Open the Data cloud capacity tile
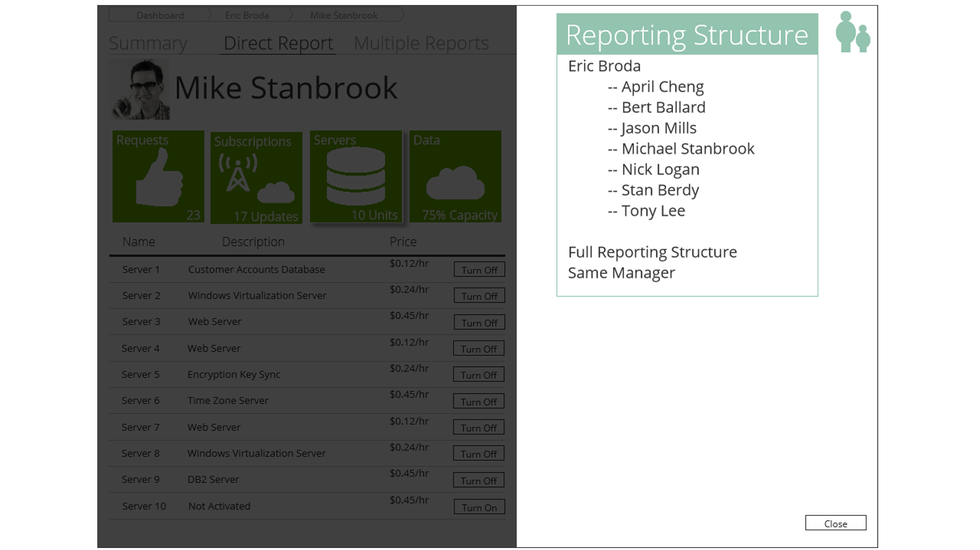980x550 pixels. 455,176
